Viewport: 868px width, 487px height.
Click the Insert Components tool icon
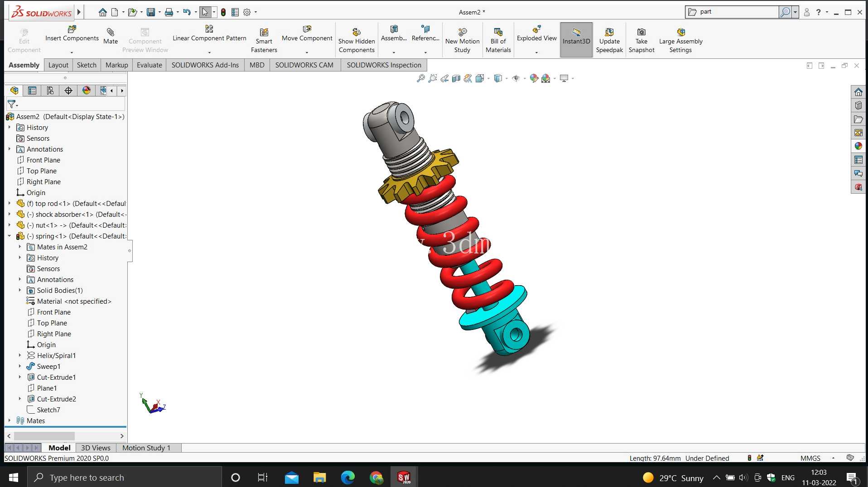(72, 29)
